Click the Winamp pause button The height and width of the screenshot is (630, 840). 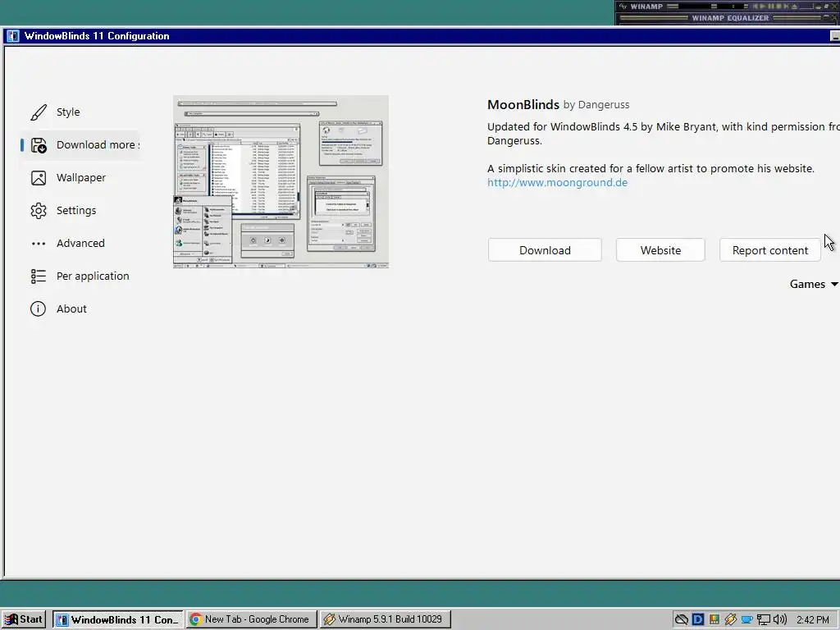(x=771, y=7)
